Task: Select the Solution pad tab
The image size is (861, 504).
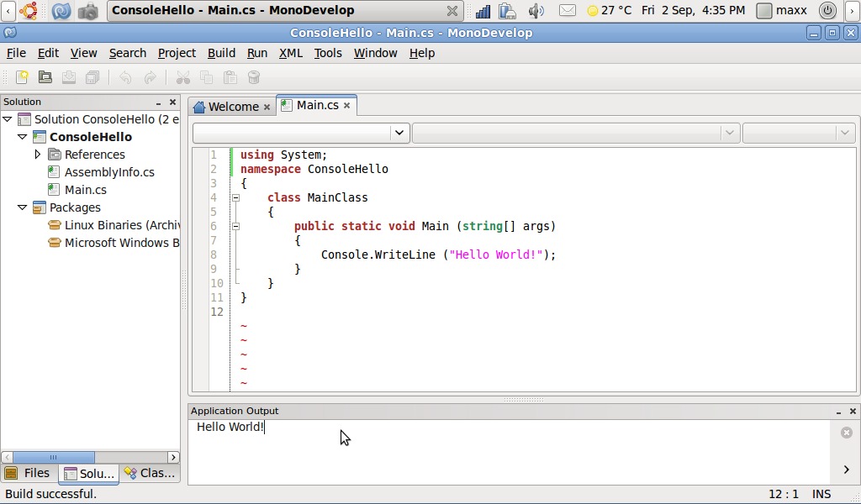Action: (89, 474)
